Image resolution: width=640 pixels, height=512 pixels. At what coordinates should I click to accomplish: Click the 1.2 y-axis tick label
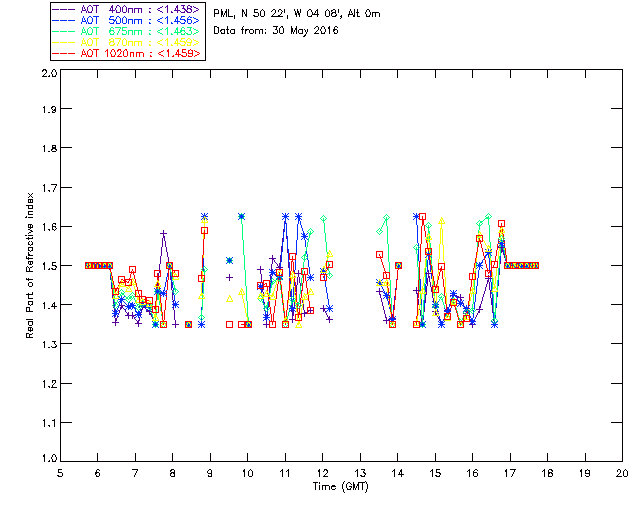(49, 384)
